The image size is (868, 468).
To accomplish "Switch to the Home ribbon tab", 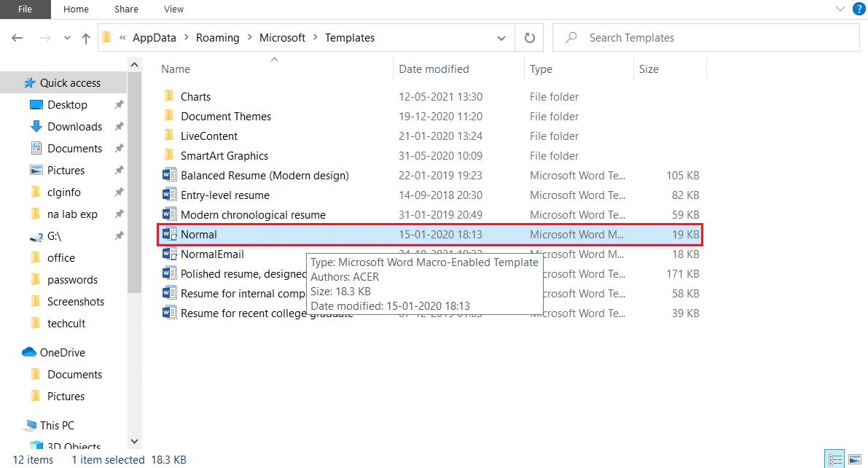I will coord(76,9).
